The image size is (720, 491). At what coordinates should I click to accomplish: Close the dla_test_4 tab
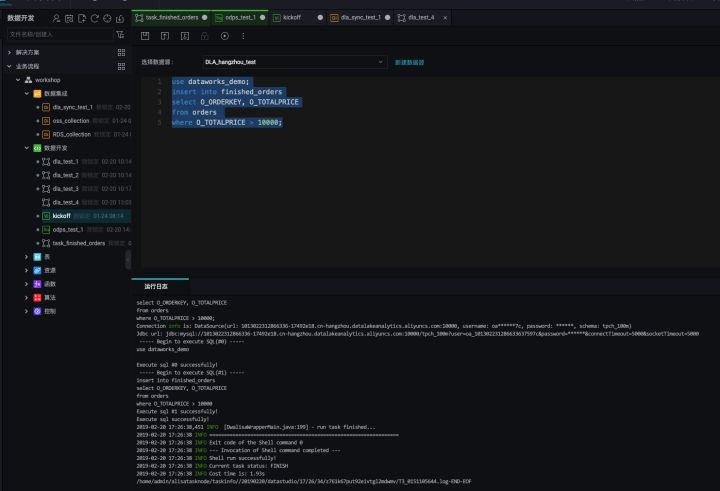click(445, 18)
